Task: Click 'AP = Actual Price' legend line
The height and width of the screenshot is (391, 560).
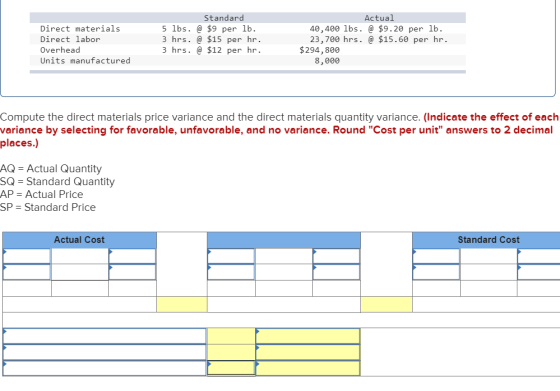Action: [41, 194]
